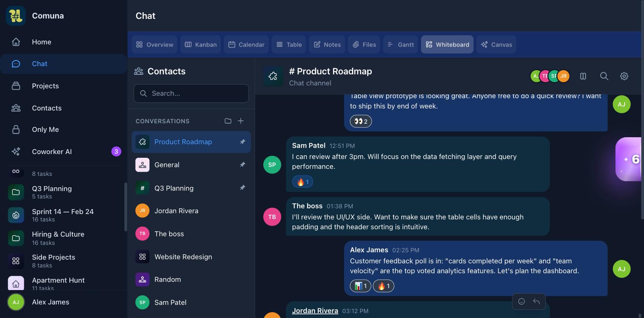Switch to the Files tab

pos(364,44)
